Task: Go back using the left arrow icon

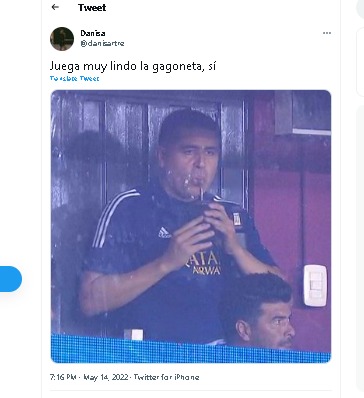Action: (x=55, y=7)
